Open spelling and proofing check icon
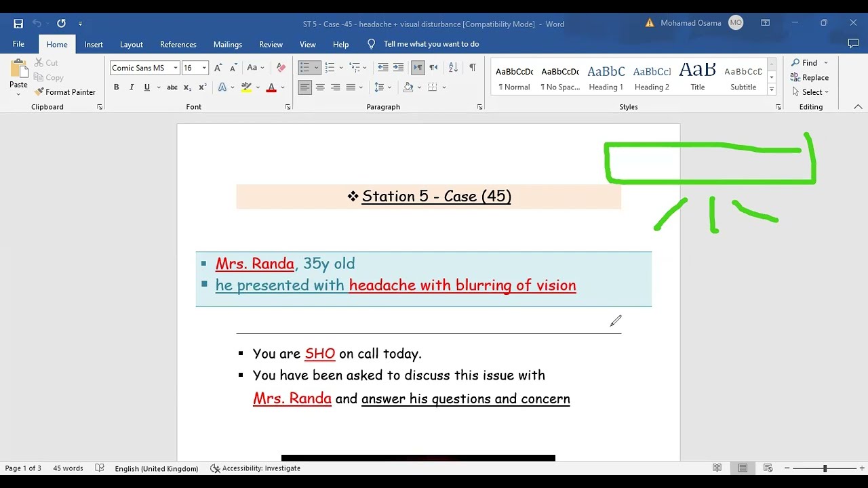The image size is (868, 488). pos(100,468)
